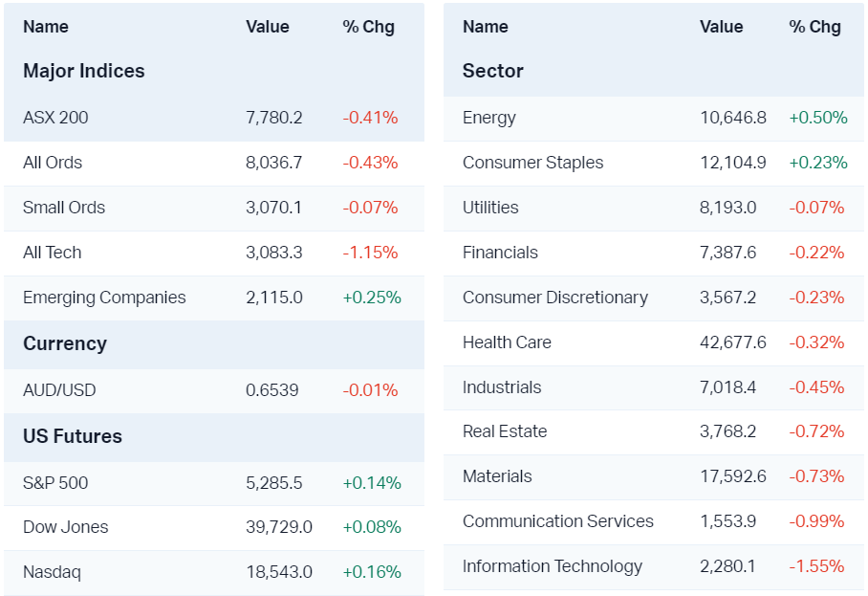Viewport: 868px width, 596px height.
Task: Open the Emerging Companies index
Action: coord(104,298)
